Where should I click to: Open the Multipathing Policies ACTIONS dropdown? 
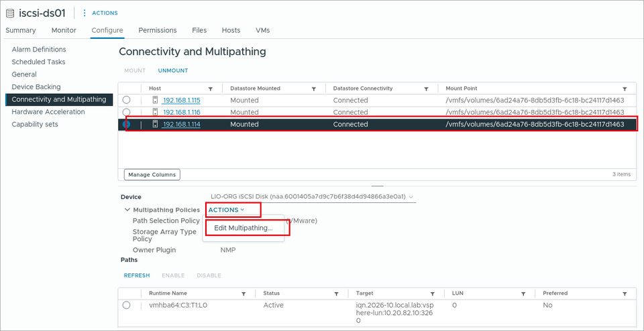pyautogui.click(x=226, y=210)
